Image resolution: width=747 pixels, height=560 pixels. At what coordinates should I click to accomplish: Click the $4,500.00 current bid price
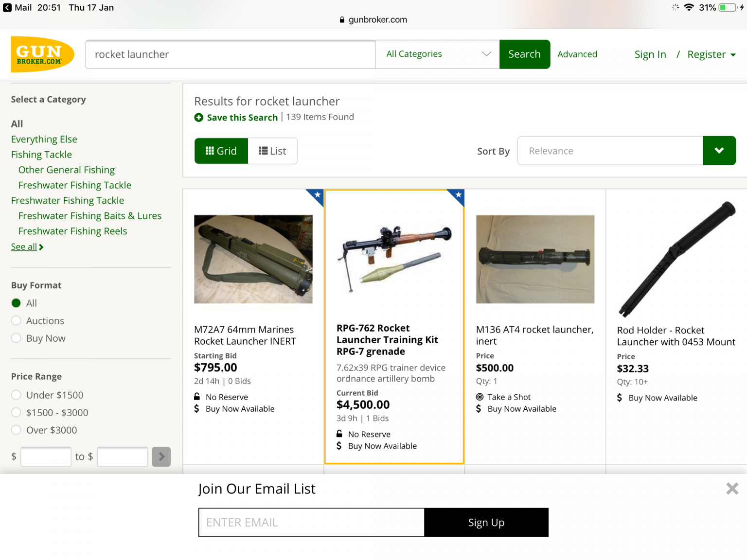click(x=363, y=404)
